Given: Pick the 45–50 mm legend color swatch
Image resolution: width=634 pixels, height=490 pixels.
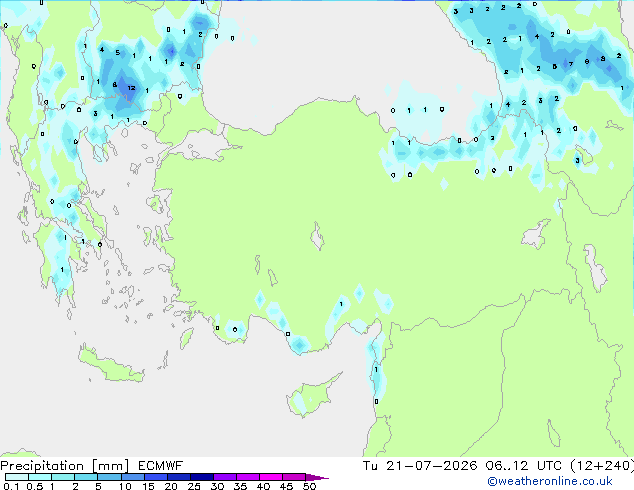Looking at the screenshot, I should tap(294, 477).
